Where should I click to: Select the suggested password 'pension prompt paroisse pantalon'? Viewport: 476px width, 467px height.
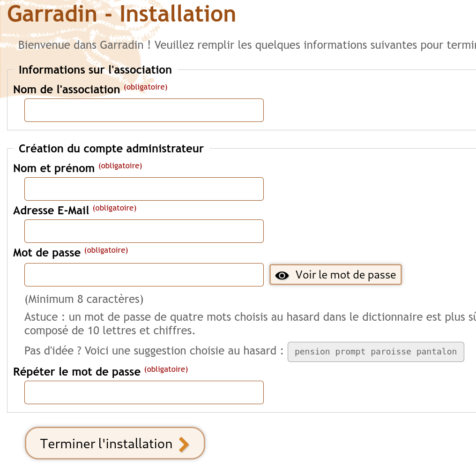pyautogui.click(x=376, y=352)
